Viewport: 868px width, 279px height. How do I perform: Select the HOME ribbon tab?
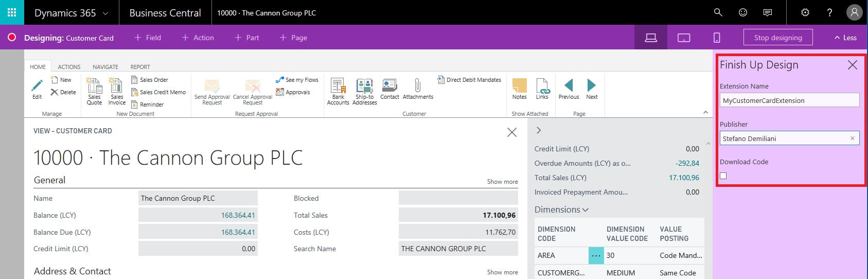(x=38, y=67)
